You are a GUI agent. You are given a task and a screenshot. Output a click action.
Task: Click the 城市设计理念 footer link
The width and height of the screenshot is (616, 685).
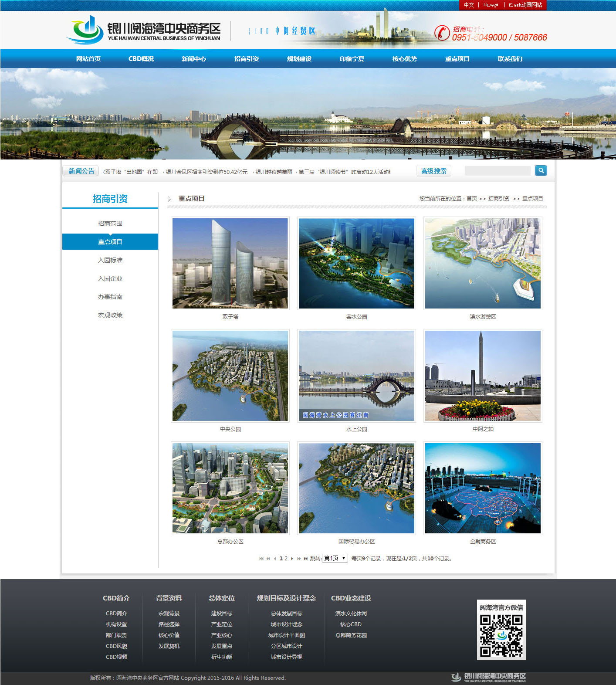coord(286,624)
